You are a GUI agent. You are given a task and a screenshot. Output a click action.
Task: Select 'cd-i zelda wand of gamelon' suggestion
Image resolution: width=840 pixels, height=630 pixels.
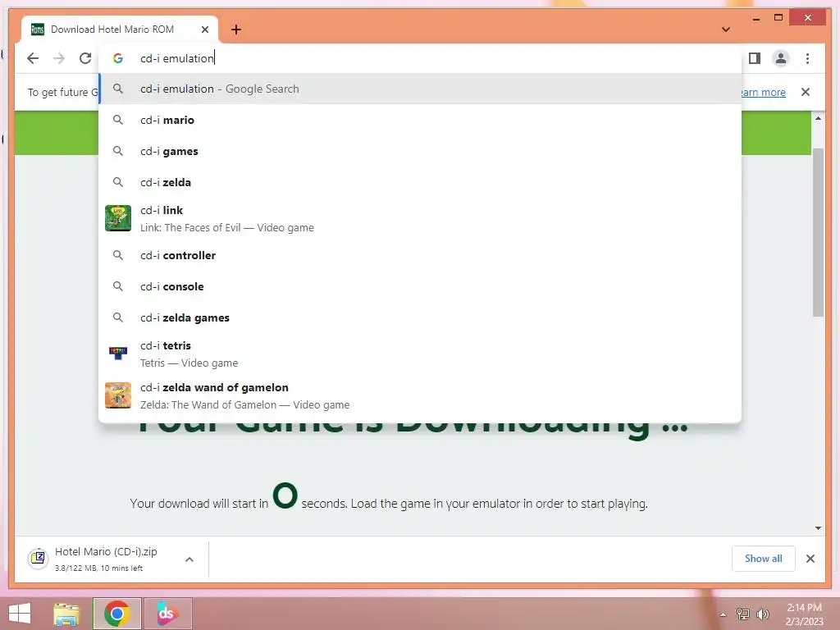(x=420, y=396)
